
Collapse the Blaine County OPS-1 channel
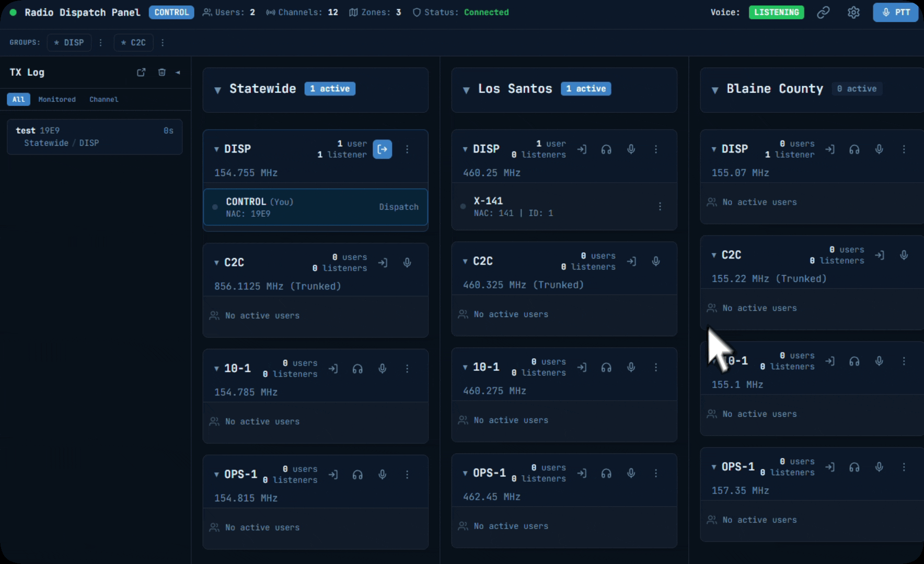tap(714, 467)
